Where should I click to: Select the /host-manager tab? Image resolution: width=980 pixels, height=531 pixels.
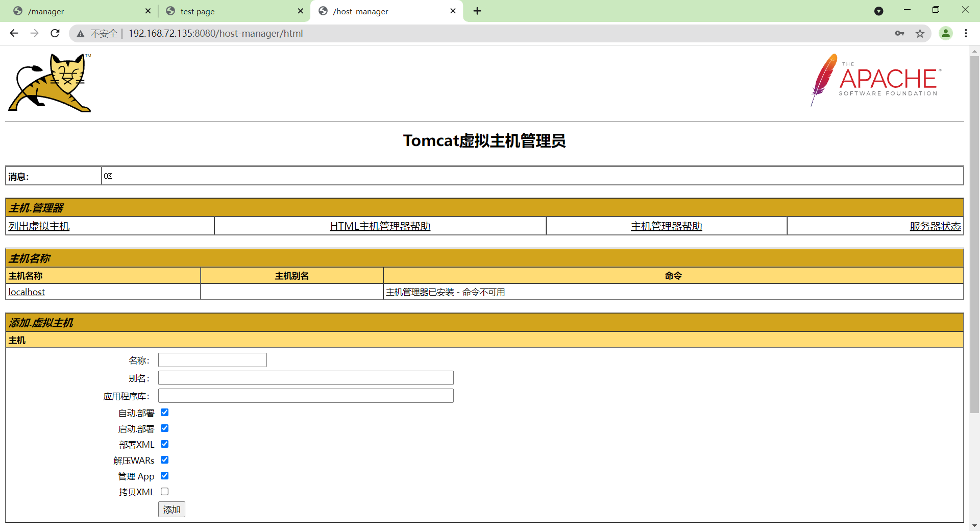click(386, 11)
